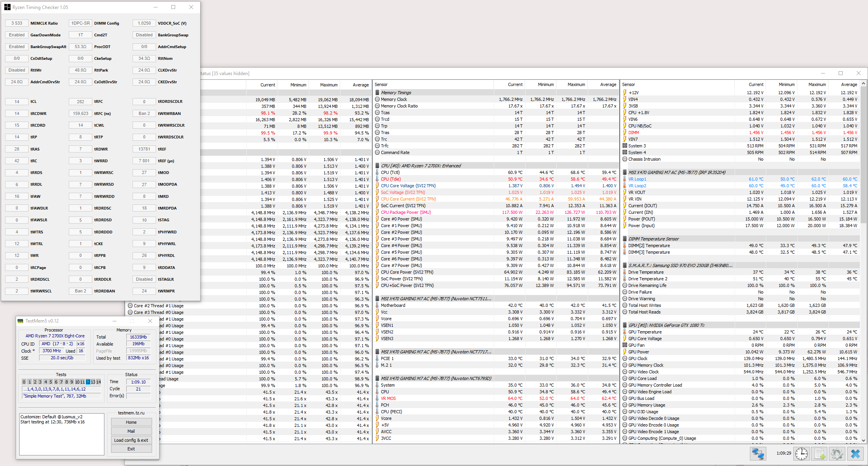
Task: Click the Mail button
Action: pyautogui.click(x=131, y=431)
